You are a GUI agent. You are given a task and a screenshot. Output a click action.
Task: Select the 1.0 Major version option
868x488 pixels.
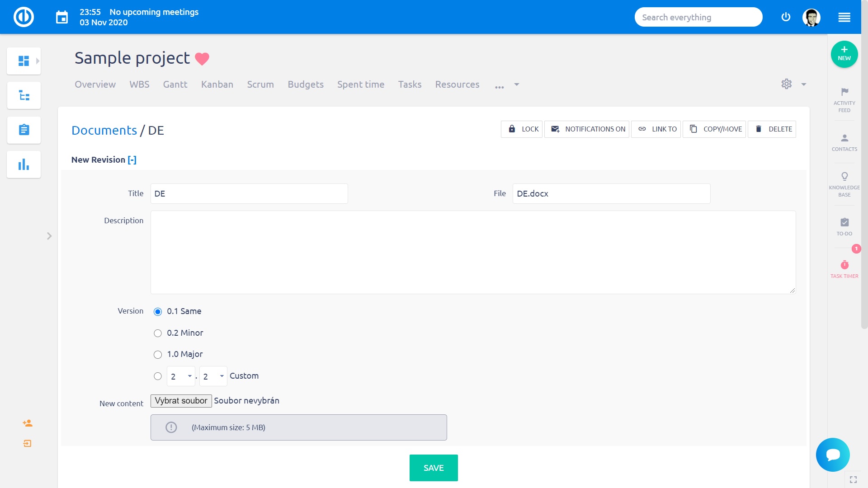coord(157,355)
